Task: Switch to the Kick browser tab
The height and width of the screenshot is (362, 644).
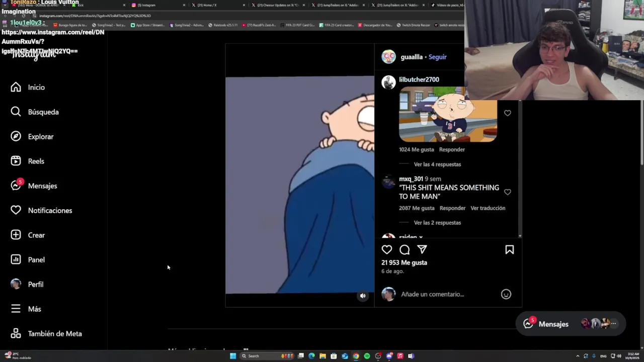Action: 98,5
